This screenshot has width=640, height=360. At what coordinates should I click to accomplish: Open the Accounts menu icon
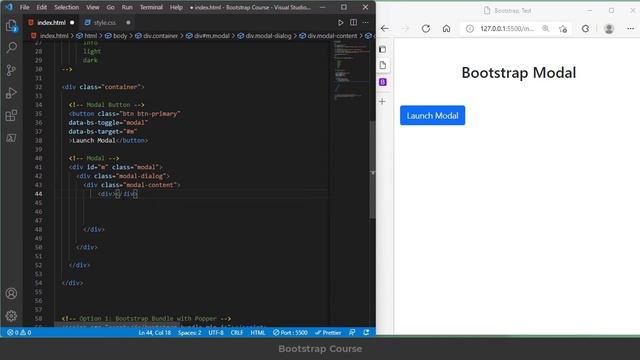tap(11, 293)
